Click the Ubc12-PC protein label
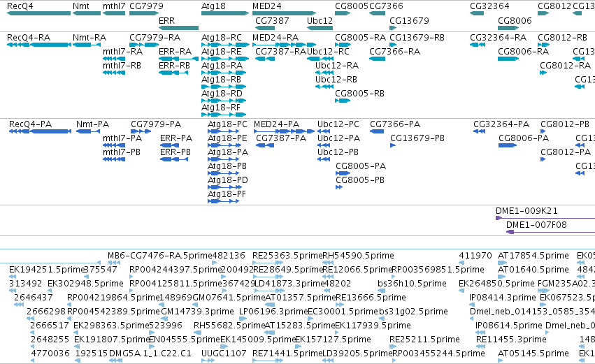The width and height of the screenshot is (595, 364). [338, 124]
